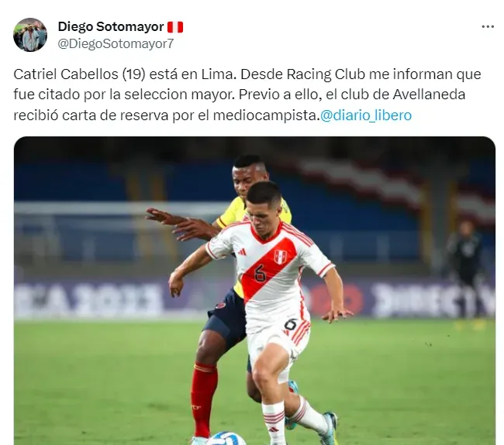The width and height of the screenshot is (504, 445).
Task: Click the blurred 2023 pitch-side banner
Action: pos(88,300)
